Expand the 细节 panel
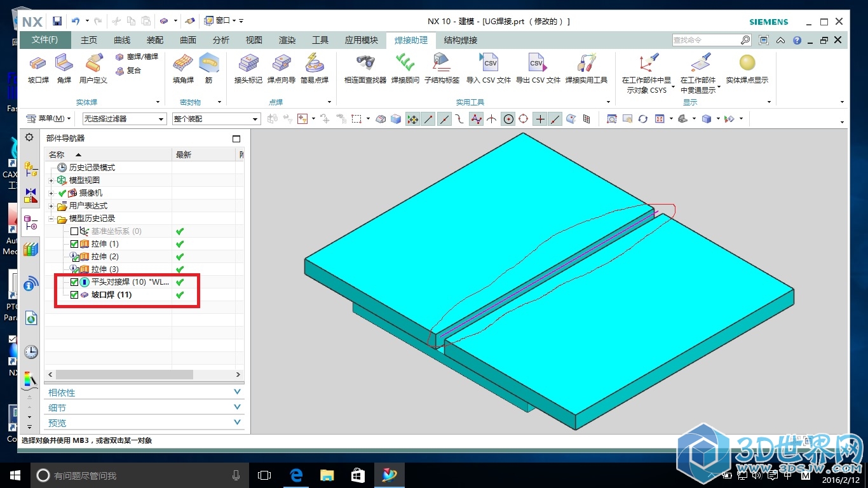The image size is (868, 488). point(145,408)
